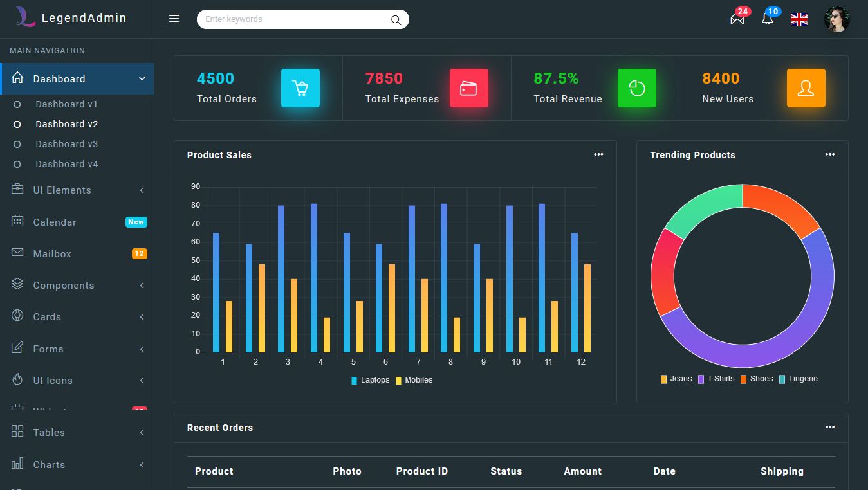Toggle Laptops series in chart legend
The image size is (868, 490).
(x=371, y=380)
